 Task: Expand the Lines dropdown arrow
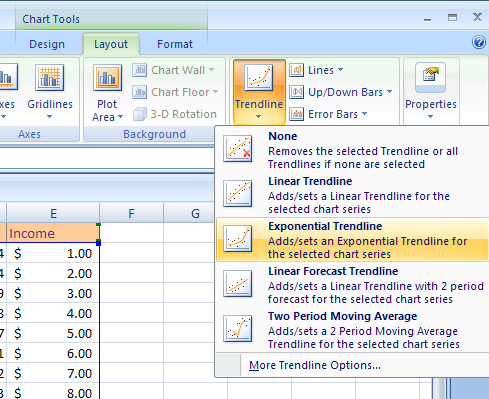(340, 70)
